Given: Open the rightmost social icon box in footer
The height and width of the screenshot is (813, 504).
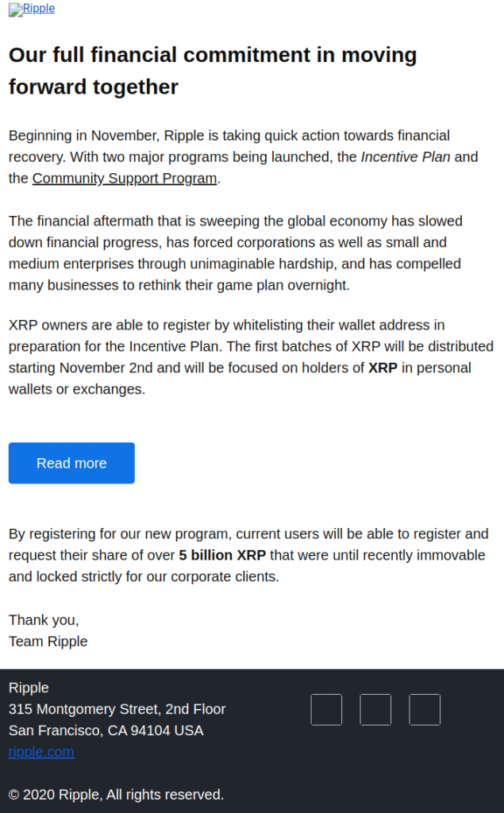Looking at the screenshot, I should click(425, 709).
